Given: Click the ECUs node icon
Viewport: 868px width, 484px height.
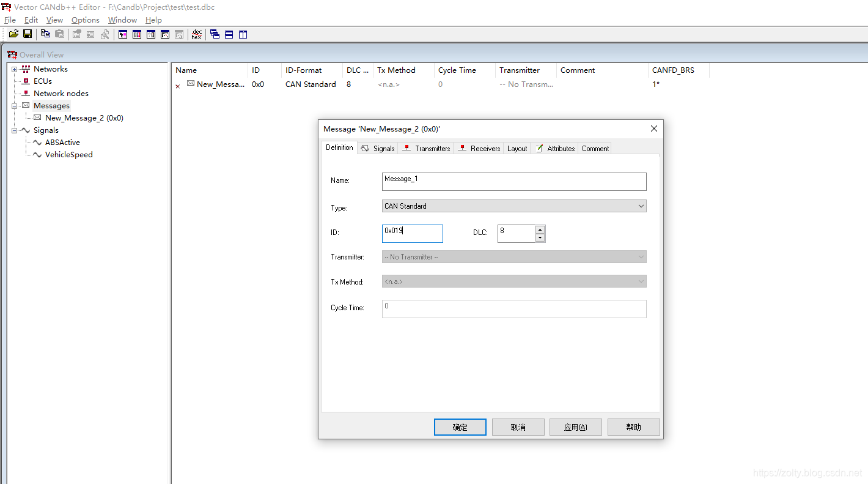Looking at the screenshot, I should pos(26,81).
